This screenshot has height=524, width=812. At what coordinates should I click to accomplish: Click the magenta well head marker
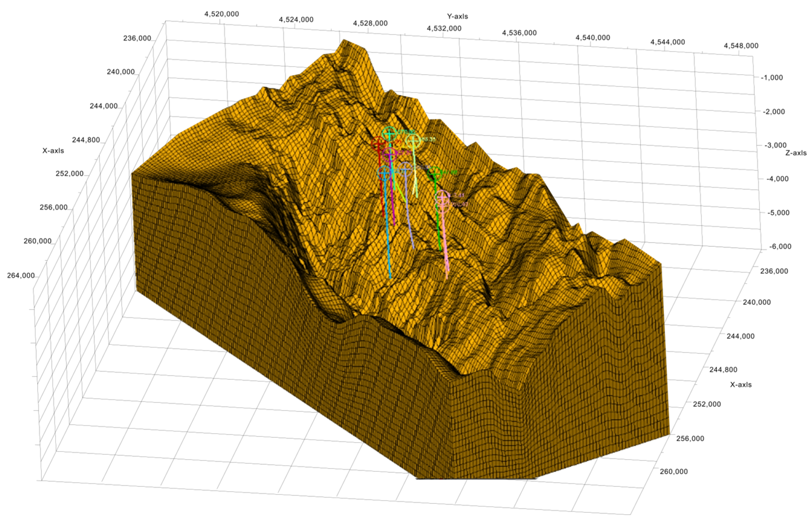[x=389, y=154]
